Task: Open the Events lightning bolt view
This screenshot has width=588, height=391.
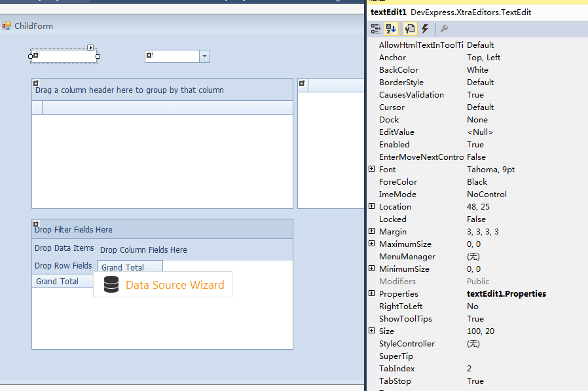Action: click(425, 29)
